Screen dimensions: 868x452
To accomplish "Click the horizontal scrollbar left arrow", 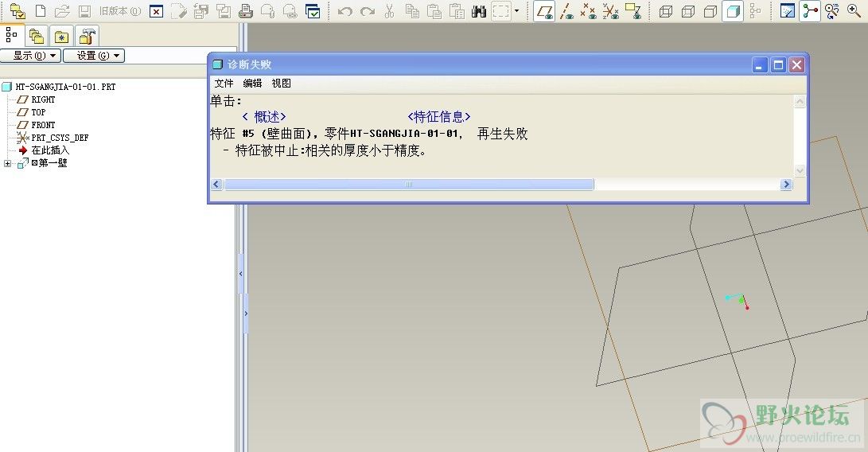I will pos(217,185).
